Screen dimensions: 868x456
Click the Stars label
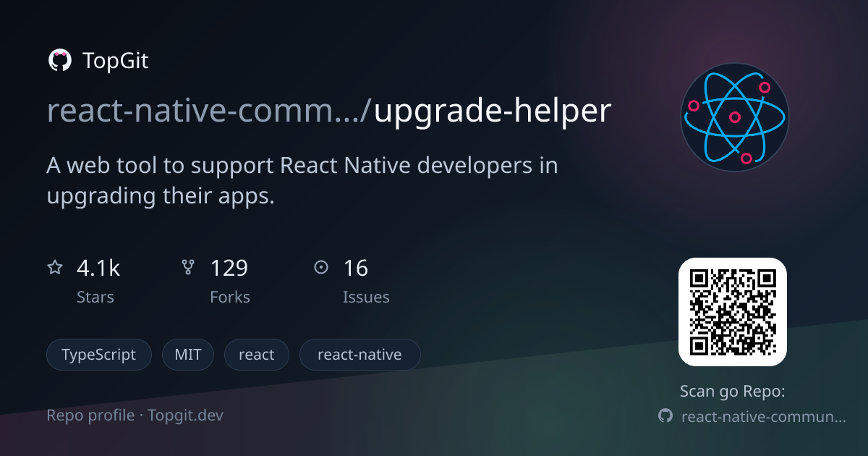pyautogui.click(x=95, y=297)
